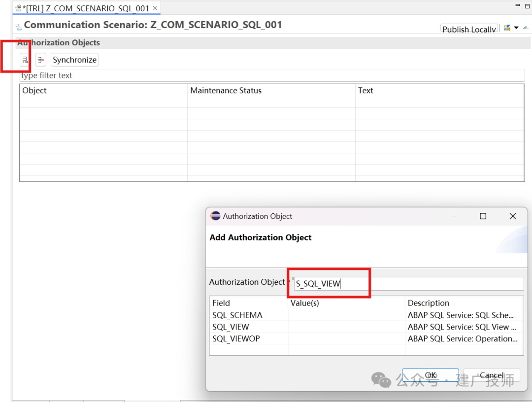Click the remove authorization object icon
Viewport: 532px width, 402px height.
click(x=41, y=60)
